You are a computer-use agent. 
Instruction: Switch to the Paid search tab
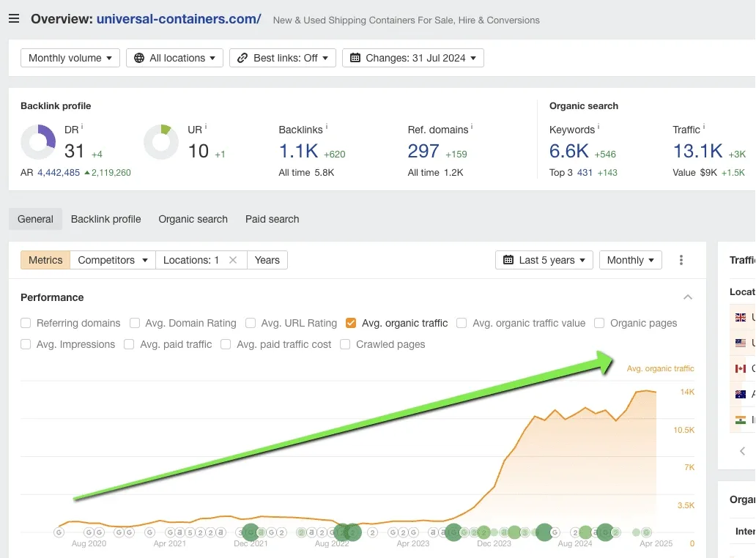coord(273,219)
